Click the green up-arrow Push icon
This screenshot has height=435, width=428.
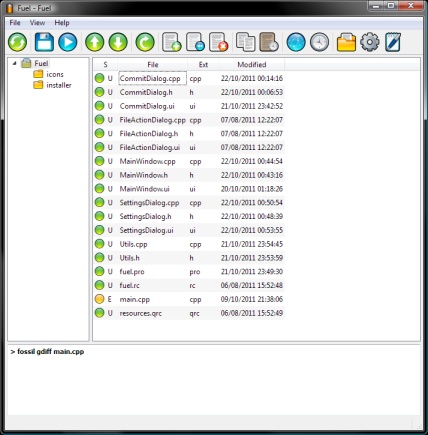95,42
